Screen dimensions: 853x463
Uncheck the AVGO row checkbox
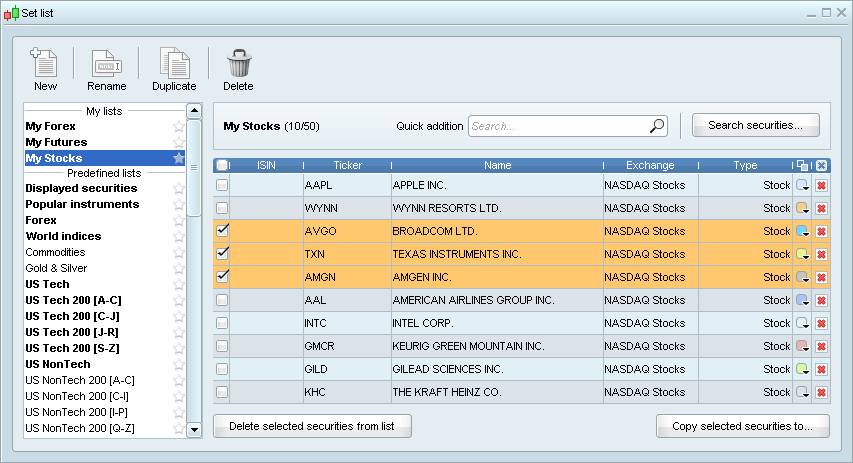pyautogui.click(x=222, y=231)
